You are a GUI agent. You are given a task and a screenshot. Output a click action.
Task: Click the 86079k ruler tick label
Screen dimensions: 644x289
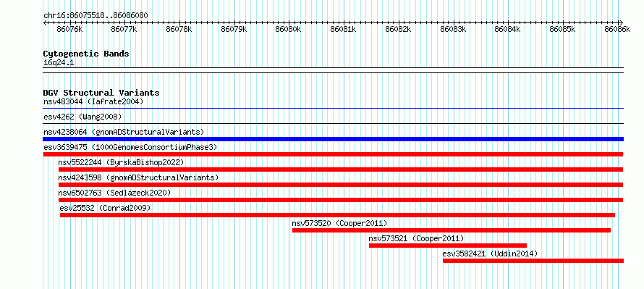click(x=234, y=29)
